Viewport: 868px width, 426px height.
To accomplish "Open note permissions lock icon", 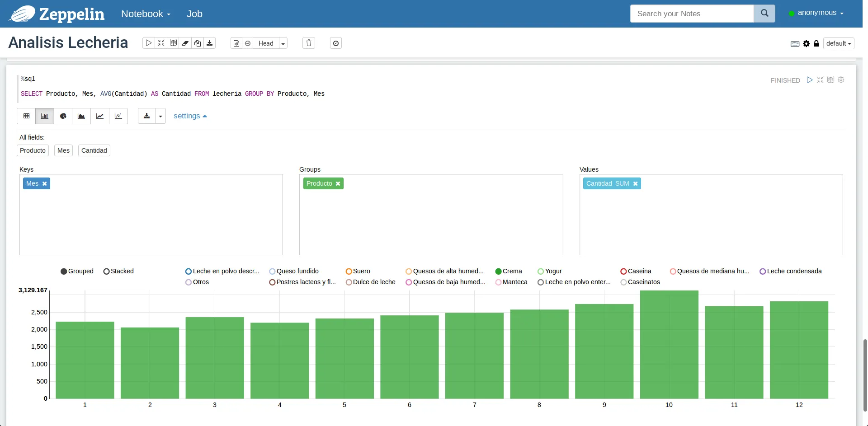I will pos(816,44).
